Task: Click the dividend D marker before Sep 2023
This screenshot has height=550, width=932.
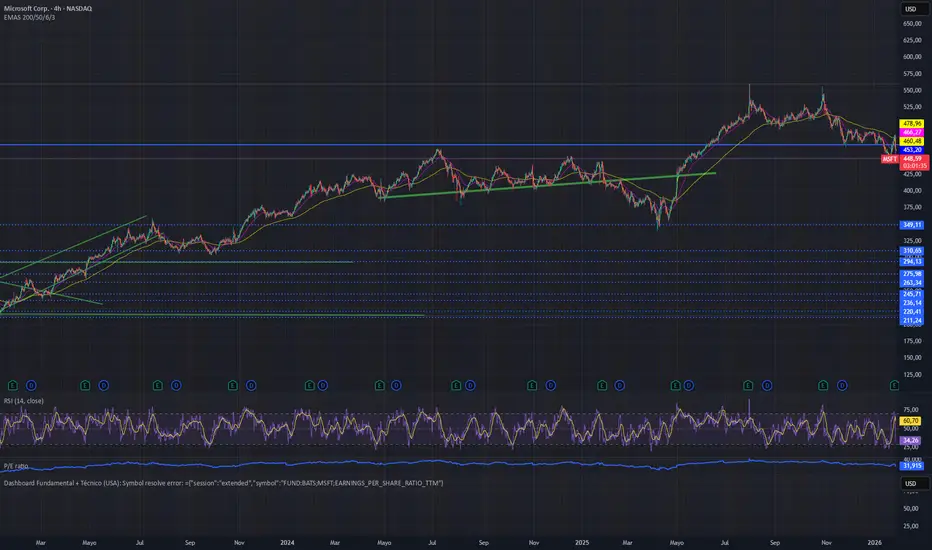Action: 176,385
